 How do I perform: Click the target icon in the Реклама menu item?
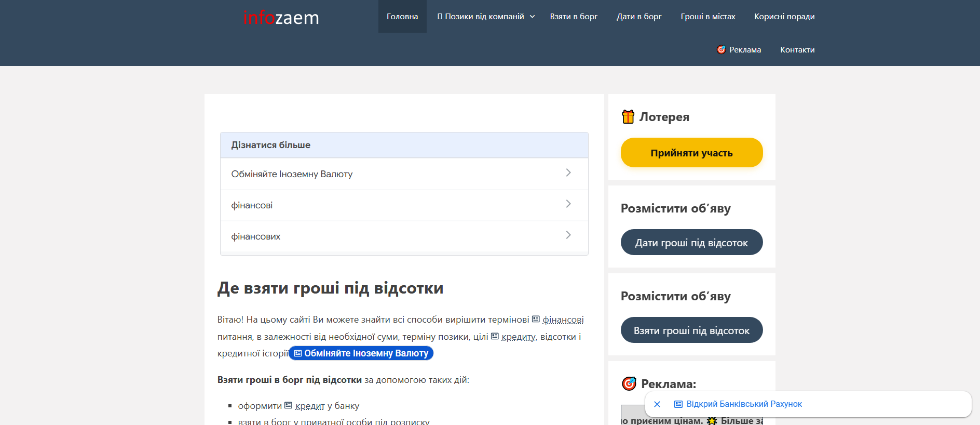click(x=721, y=49)
